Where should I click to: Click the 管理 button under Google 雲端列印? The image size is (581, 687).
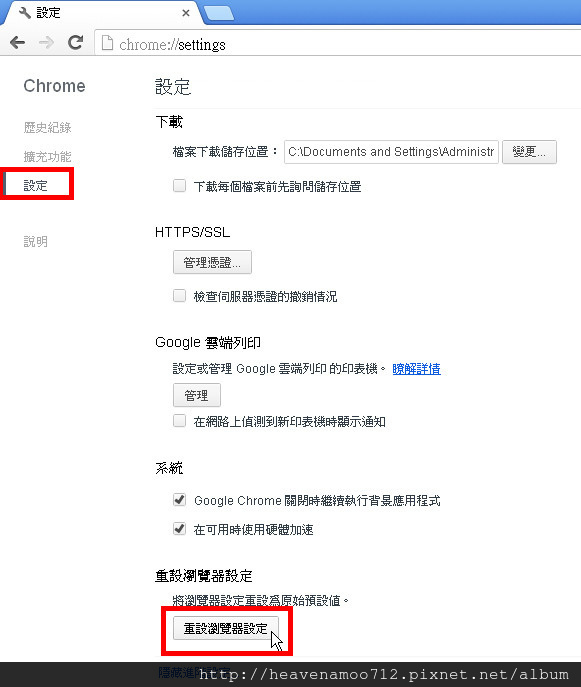[197, 395]
